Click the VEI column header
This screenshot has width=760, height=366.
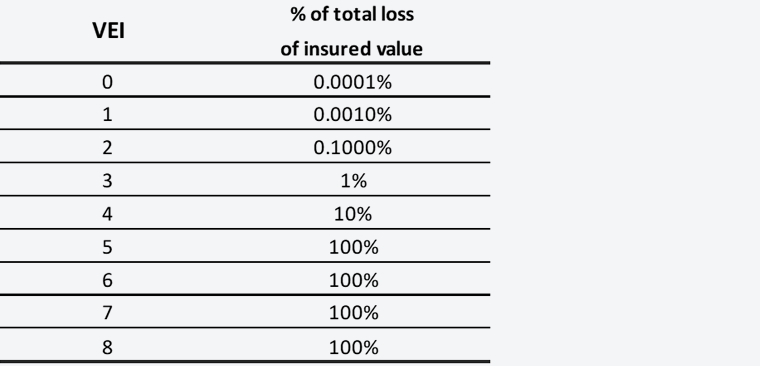point(109,31)
